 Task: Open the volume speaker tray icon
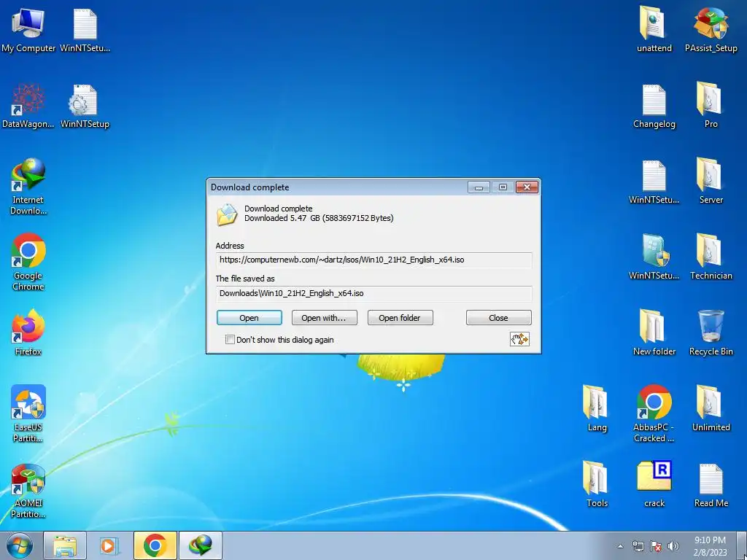coord(673,547)
